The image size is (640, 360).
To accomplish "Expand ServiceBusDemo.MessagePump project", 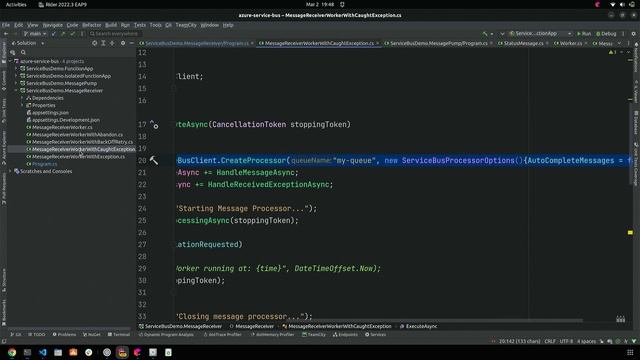I will 16,83.
